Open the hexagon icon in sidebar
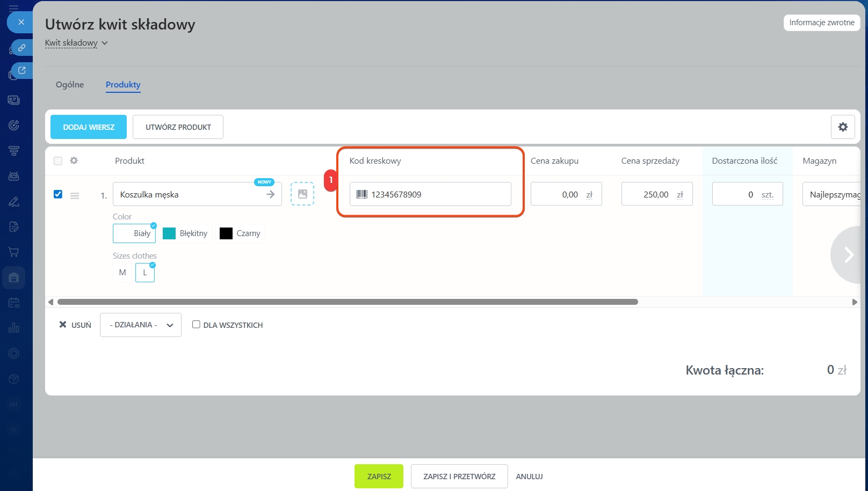Image resolution: width=868 pixels, height=491 pixels. click(x=14, y=353)
